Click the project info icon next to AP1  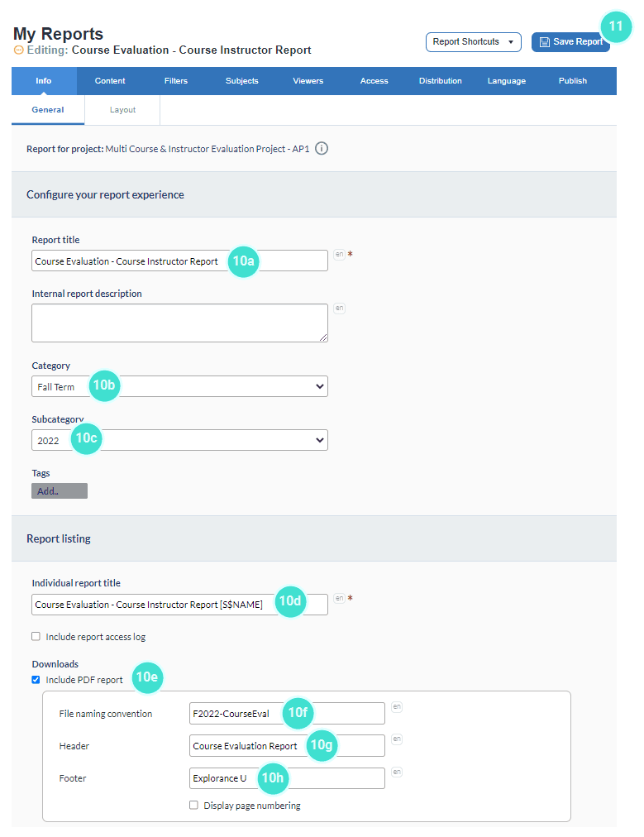tap(322, 148)
